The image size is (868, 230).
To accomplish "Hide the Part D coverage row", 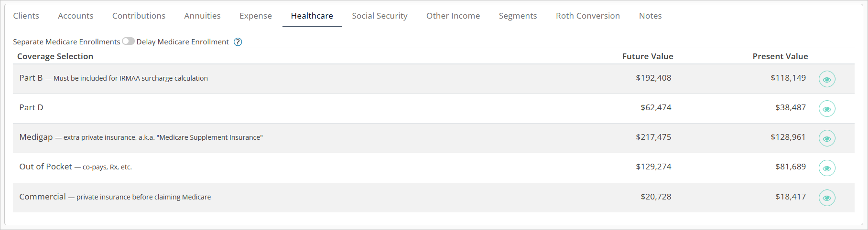I will [826, 109].
